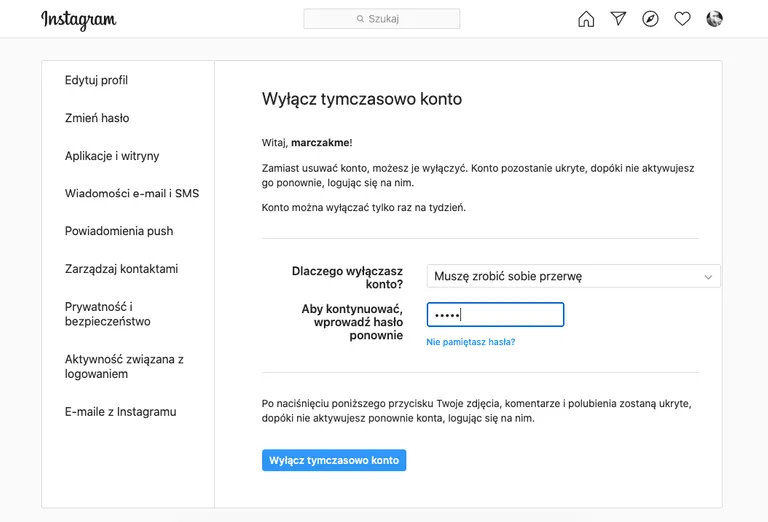768x522 pixels.
Task: Open the reason dropdown Muszę zrobić sobie przerwę
Action: tap(574, 276)
